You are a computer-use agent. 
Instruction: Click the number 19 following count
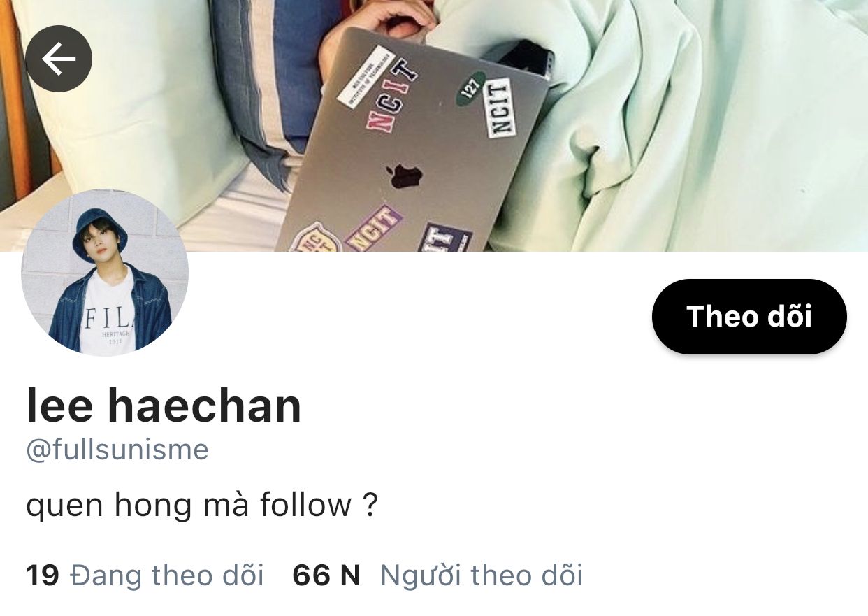pyautogui.click(x=43, y=575)
